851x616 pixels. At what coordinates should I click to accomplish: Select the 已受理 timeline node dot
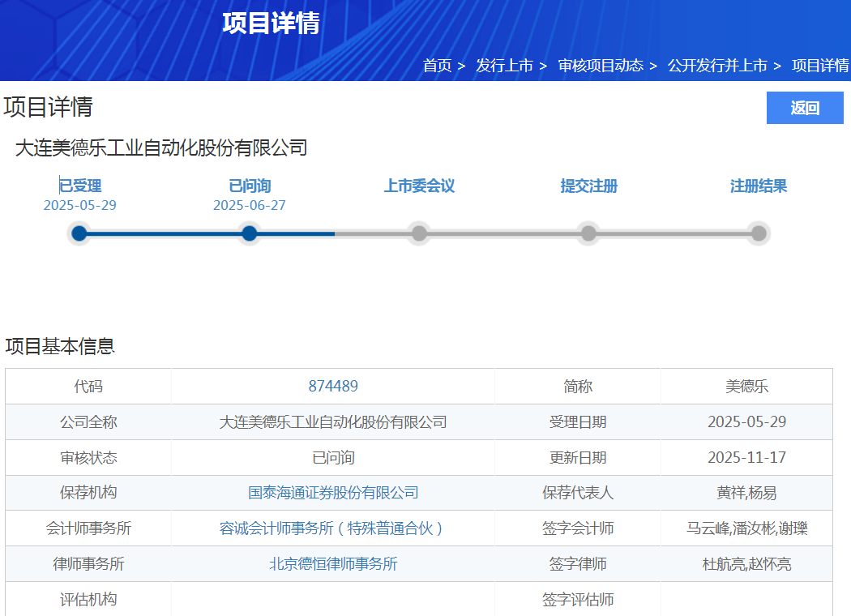tap(79, 233)
